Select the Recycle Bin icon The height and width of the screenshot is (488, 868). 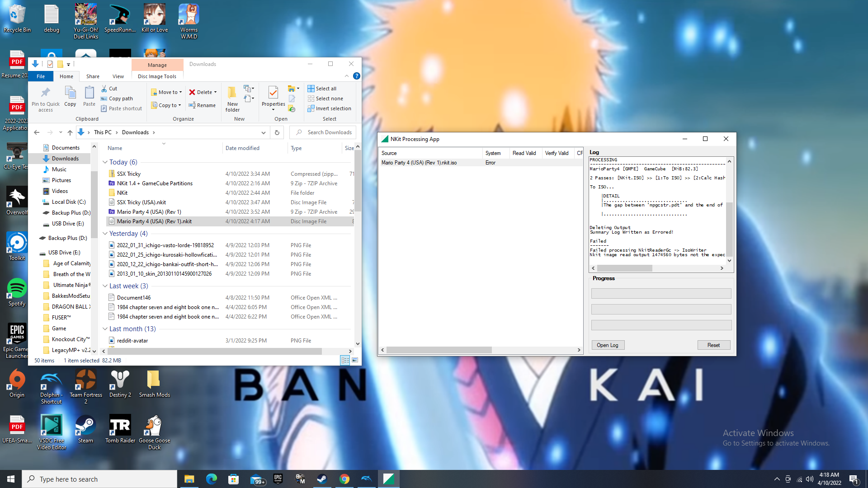coord(17,19)
